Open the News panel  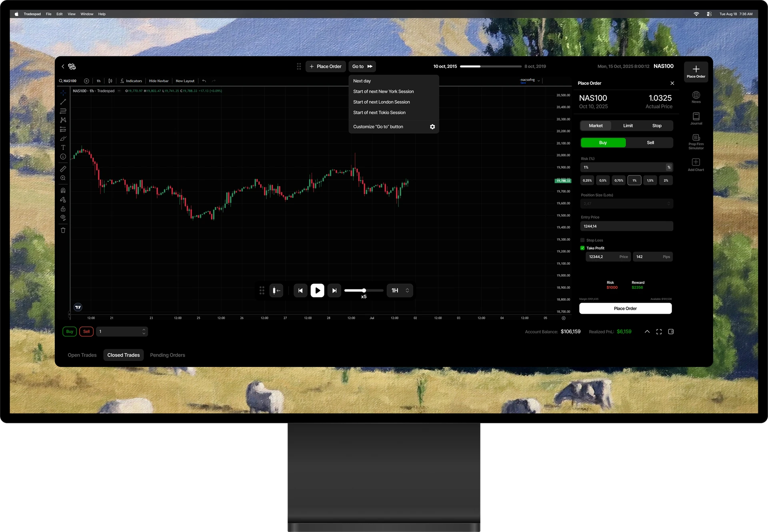[x=696, y=97]
